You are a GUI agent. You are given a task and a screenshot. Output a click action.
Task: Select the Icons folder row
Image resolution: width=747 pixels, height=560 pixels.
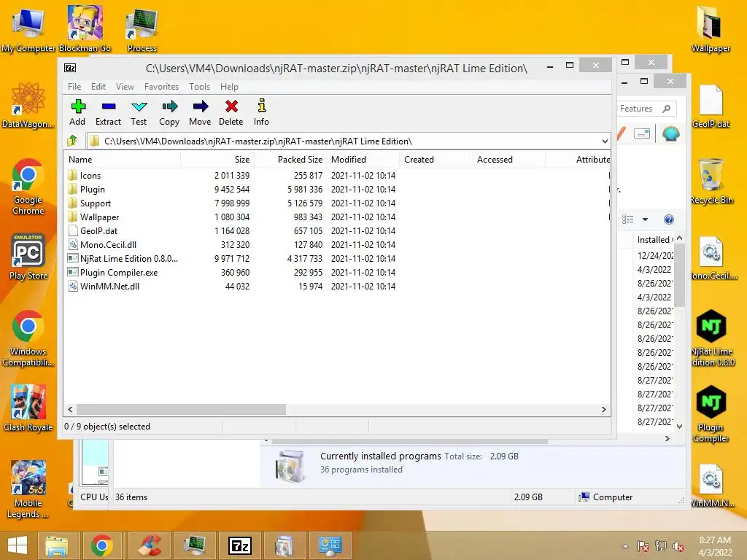336,175
